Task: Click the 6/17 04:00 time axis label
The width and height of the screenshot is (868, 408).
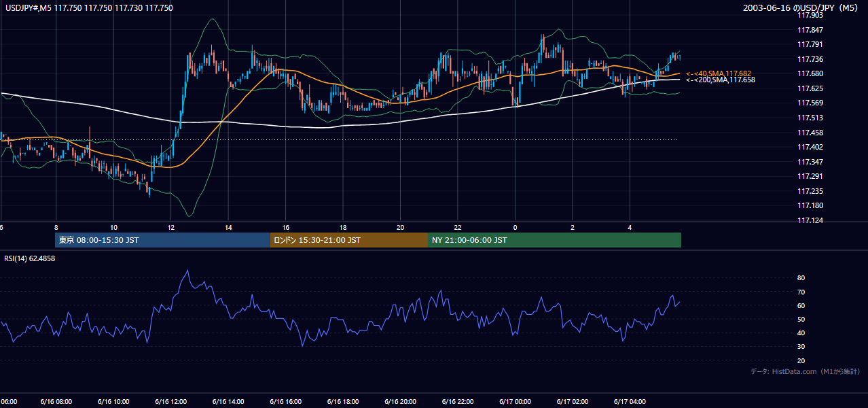Action: [630, 402]
